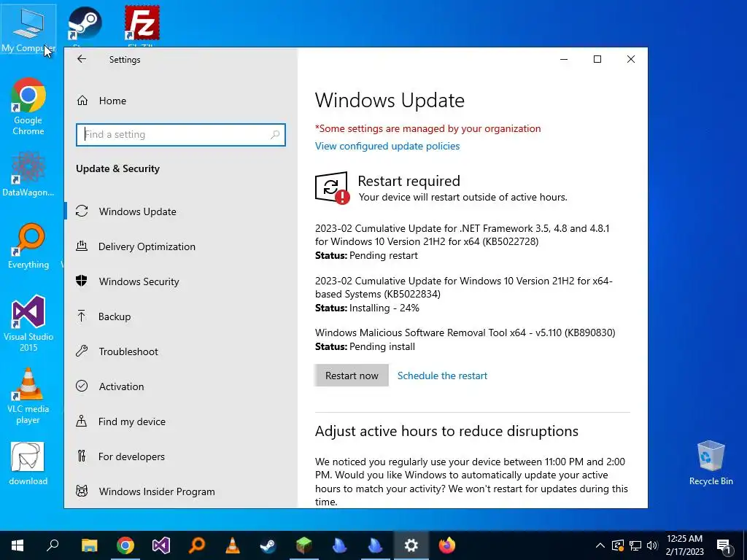
Task: Click the KB5022834 cumulative update entry
Action: (x=463, y=287)
